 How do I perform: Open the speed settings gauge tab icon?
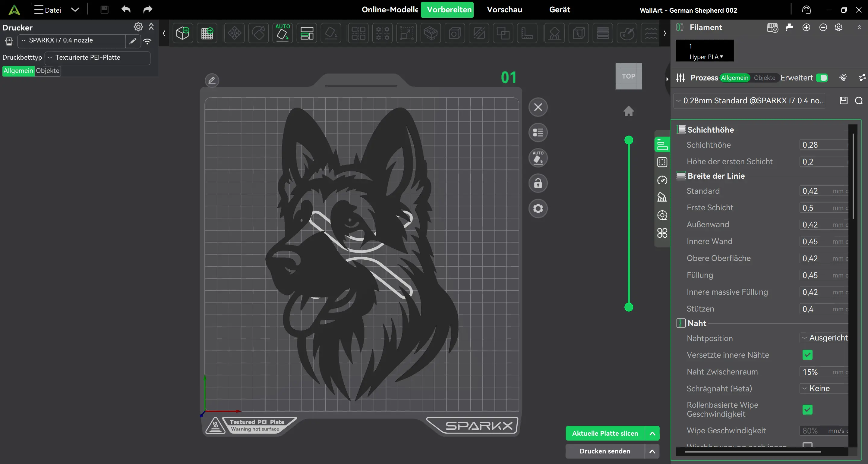(x=662, y=180)
